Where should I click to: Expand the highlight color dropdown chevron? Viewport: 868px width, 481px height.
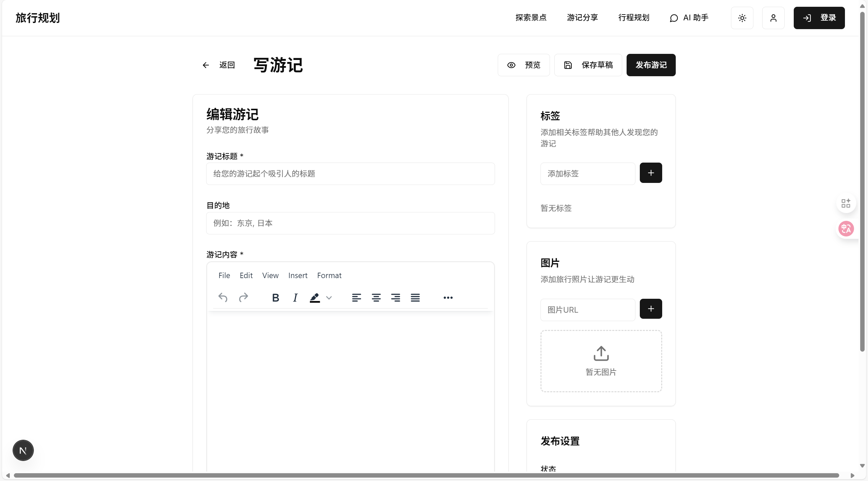(x=329, y=298)
